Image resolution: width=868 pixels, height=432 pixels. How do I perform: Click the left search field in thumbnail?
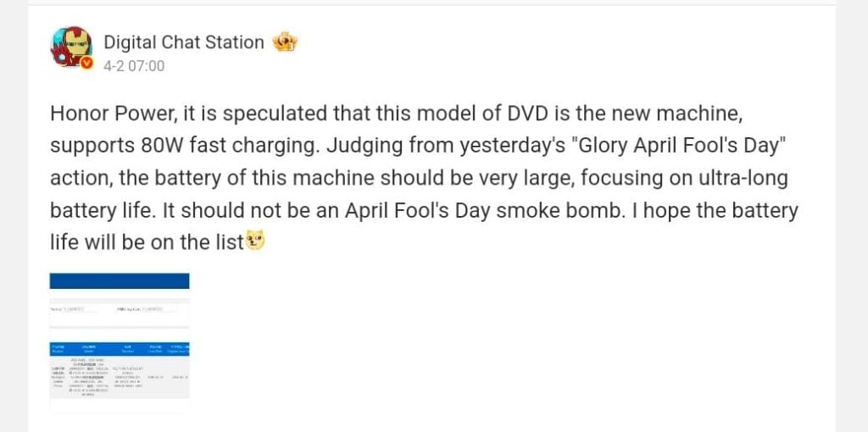(75, 310)
